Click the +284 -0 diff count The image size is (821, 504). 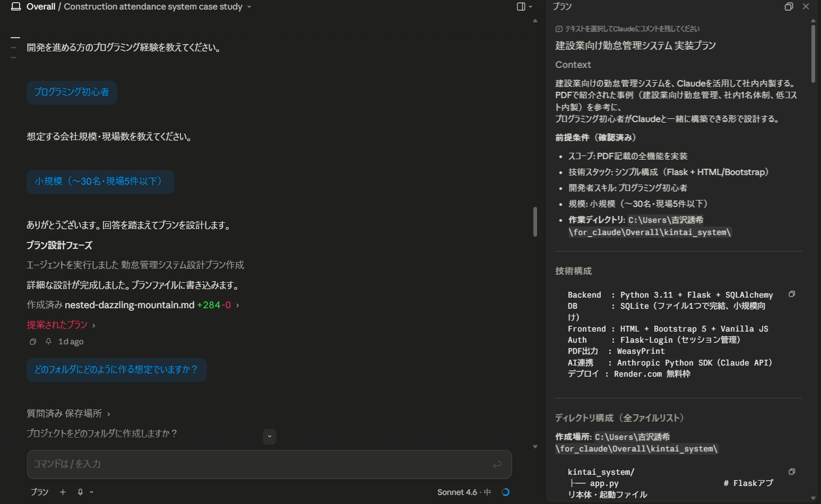(214, 305)
